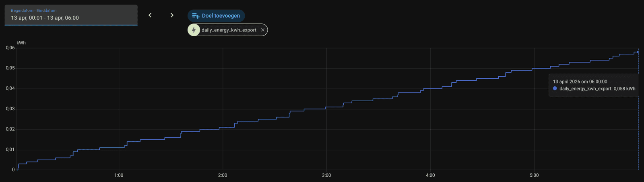Screen dimensions: 644x182
Task: Click the lightning bolt icon on the entity chip
Action: pos(194,30)
